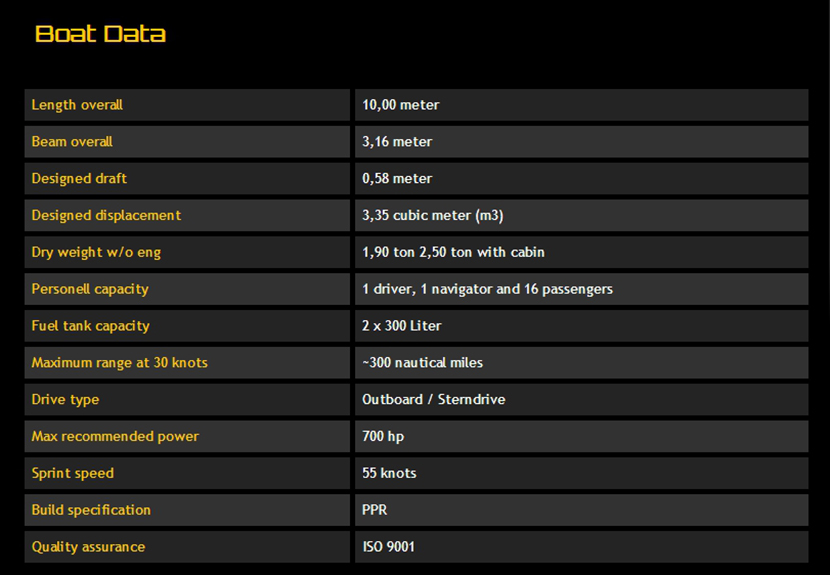Select the Fuel tank capacity label
This screenshot has height=575, width=830.
coord(90,327)
